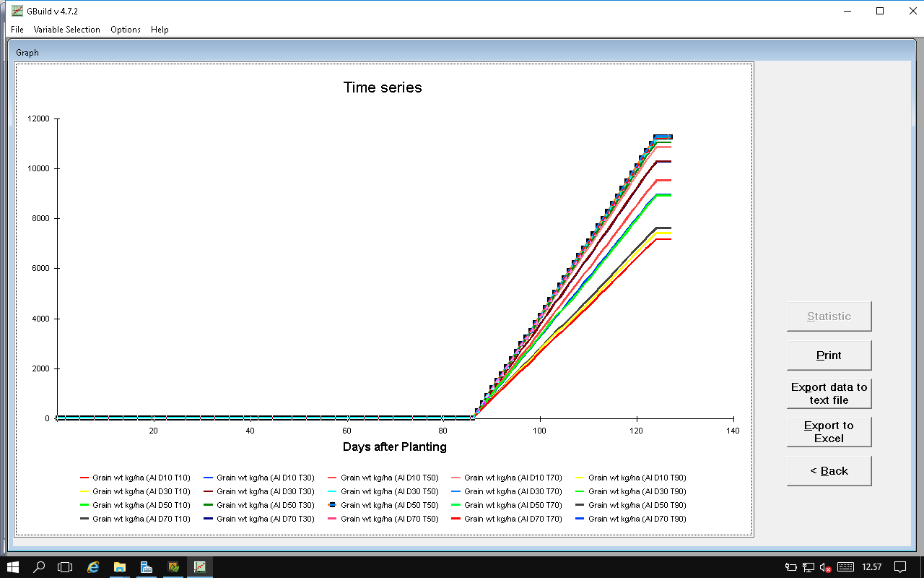The width and height of the screenshot is (924, 578).
Task: Launch Internet Explorer from the taskbar
Action: (93, 567)
